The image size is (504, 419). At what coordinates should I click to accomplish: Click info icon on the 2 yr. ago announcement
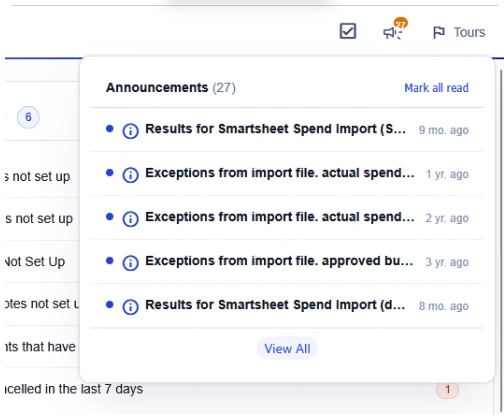130,219
